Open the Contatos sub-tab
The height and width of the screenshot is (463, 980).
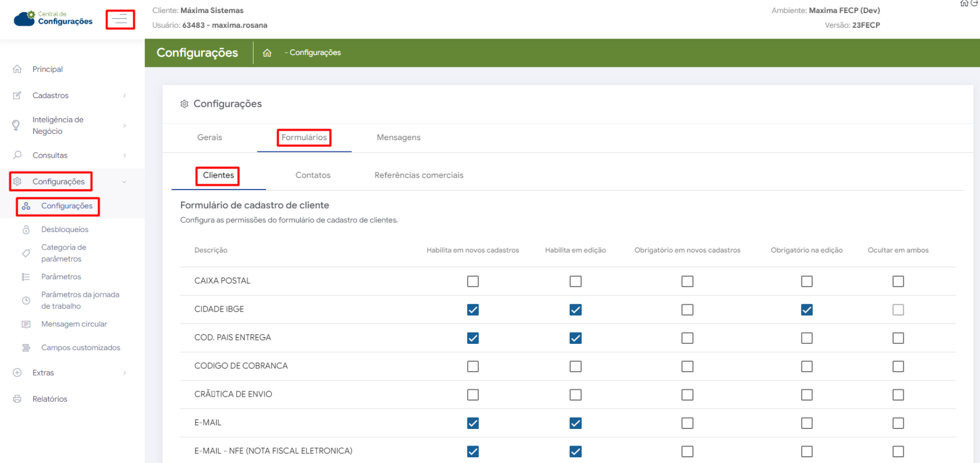tap(313, 175)
